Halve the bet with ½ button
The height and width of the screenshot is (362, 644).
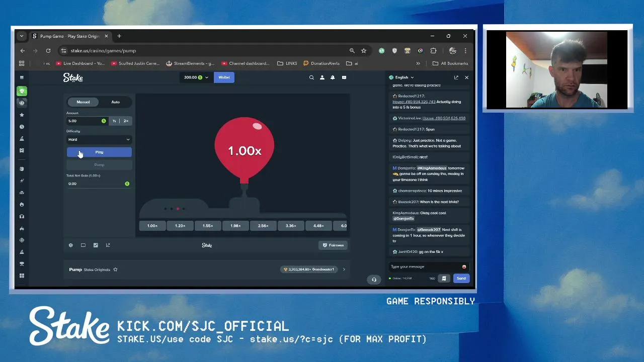[x=114, y=121]
